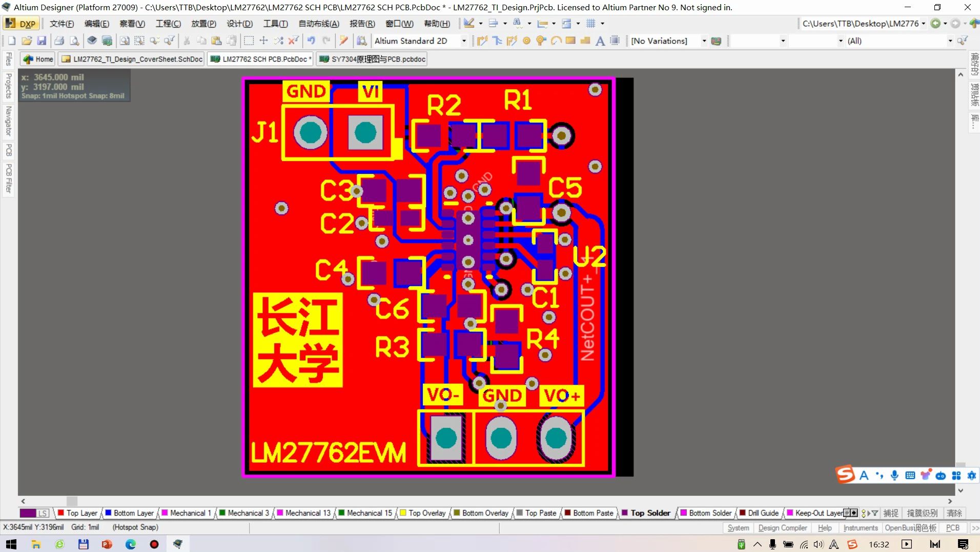Click the green navigate back arrow icon

click(935, 24)
